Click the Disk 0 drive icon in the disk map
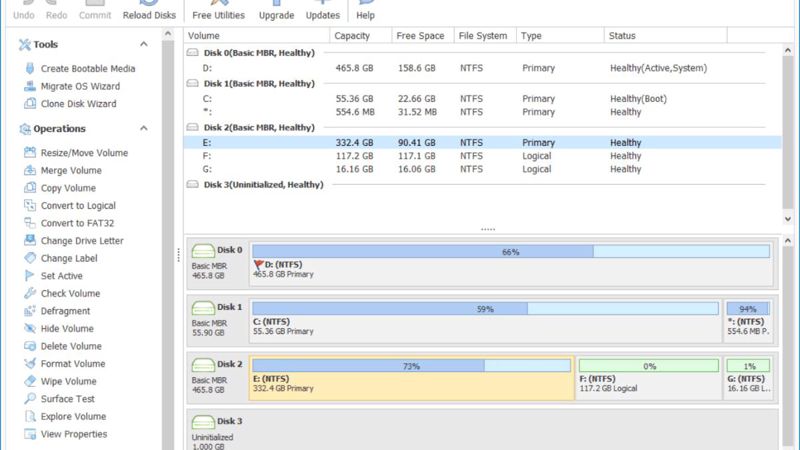 click(203, 251)
